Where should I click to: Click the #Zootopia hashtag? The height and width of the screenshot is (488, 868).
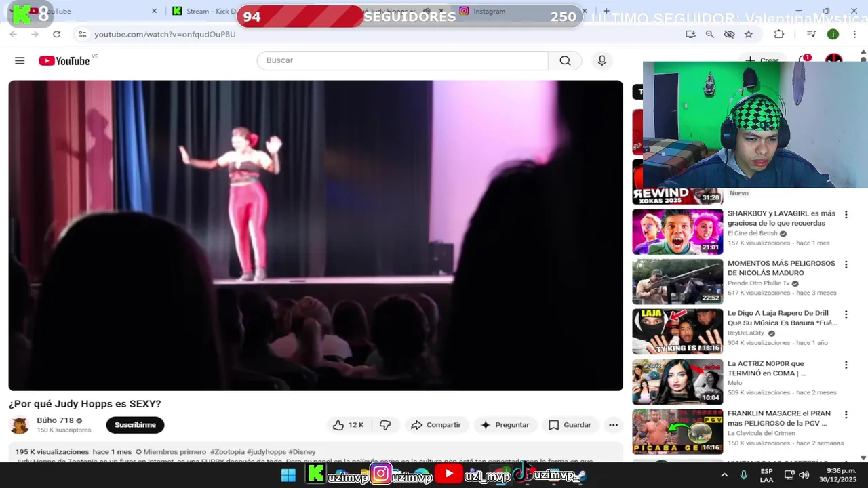226,452
